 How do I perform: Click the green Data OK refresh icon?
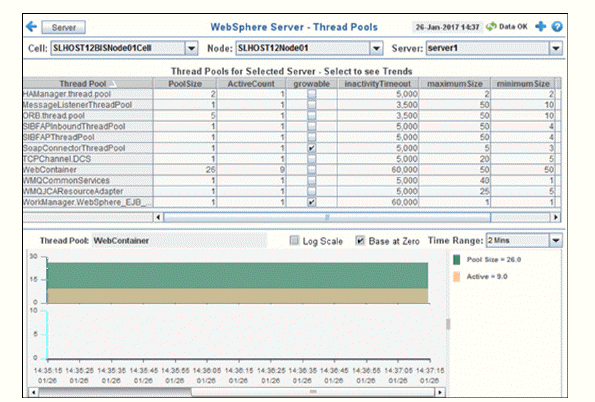491,27
